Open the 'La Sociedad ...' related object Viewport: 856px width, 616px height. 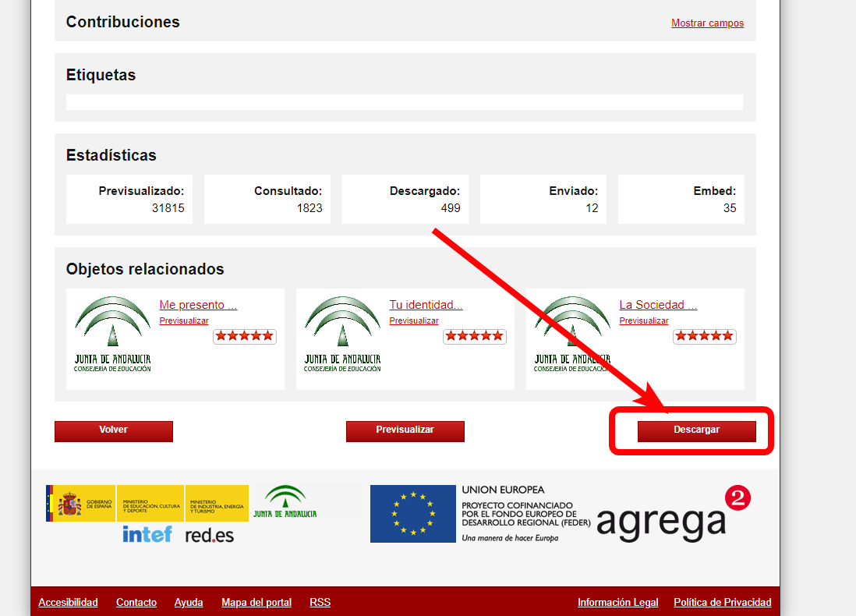click(657, 305)
